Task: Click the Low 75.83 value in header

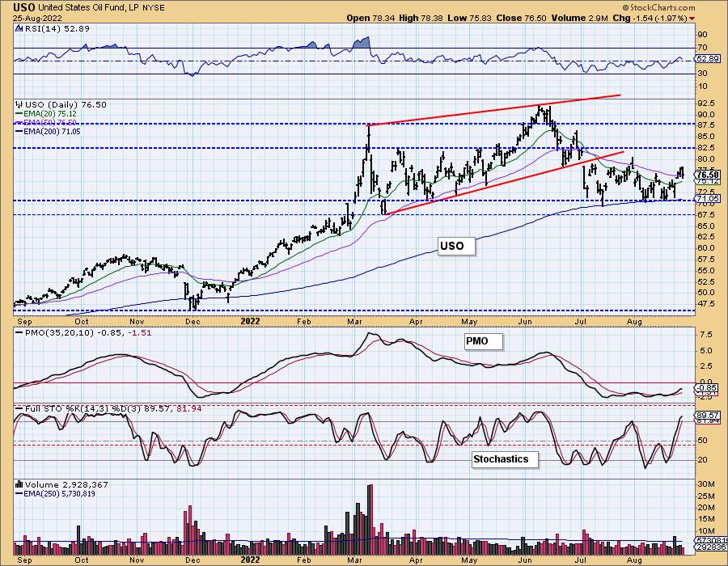Action: click(469, 18)
